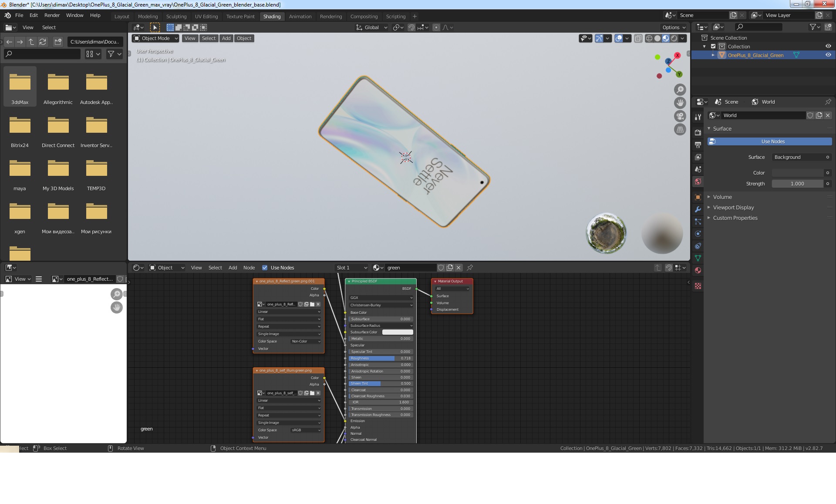Click the Help menu in top bar
The height and width of the screenshot is (504, 836).
click(x=95, y=15)
